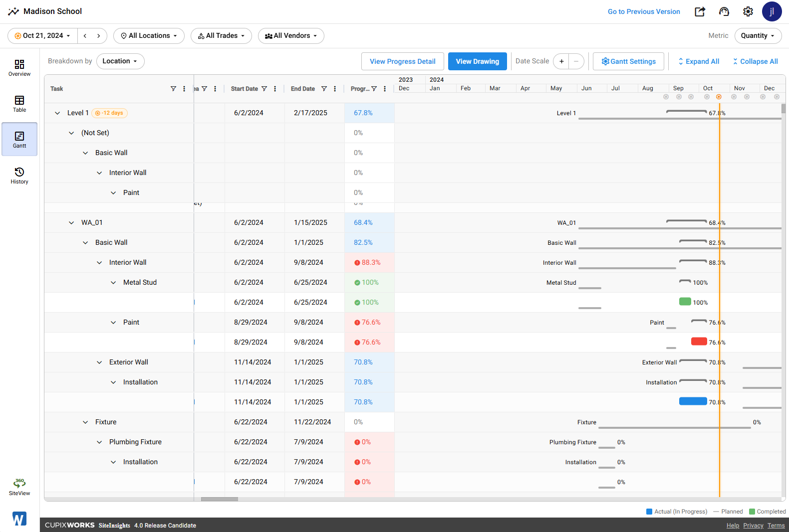Open Task column options menu

click(x=184, y=89)
